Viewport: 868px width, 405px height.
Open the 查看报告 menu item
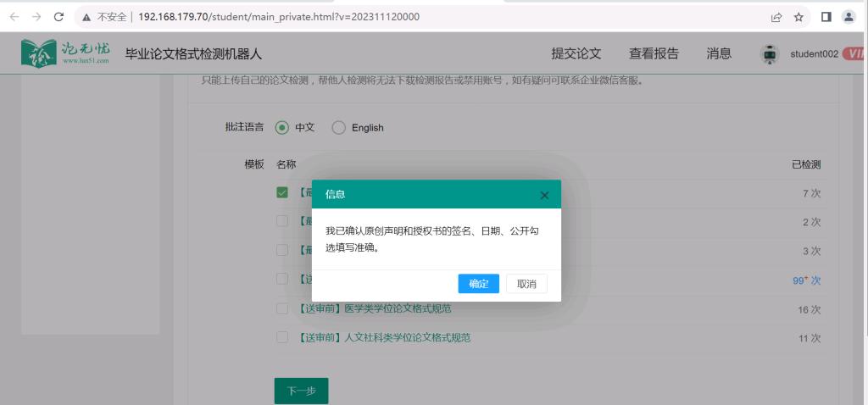pos(654,53)
